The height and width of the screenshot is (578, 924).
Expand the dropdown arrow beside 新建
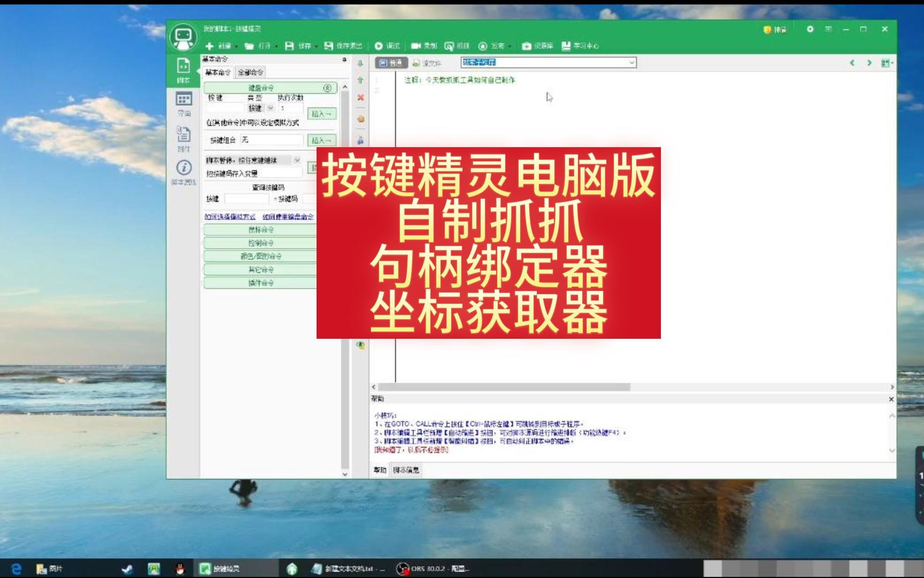click(x=236, y=47)
